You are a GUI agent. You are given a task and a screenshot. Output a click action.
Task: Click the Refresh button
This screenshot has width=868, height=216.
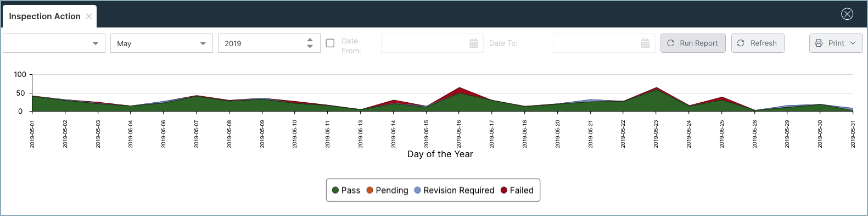point(758,43)
